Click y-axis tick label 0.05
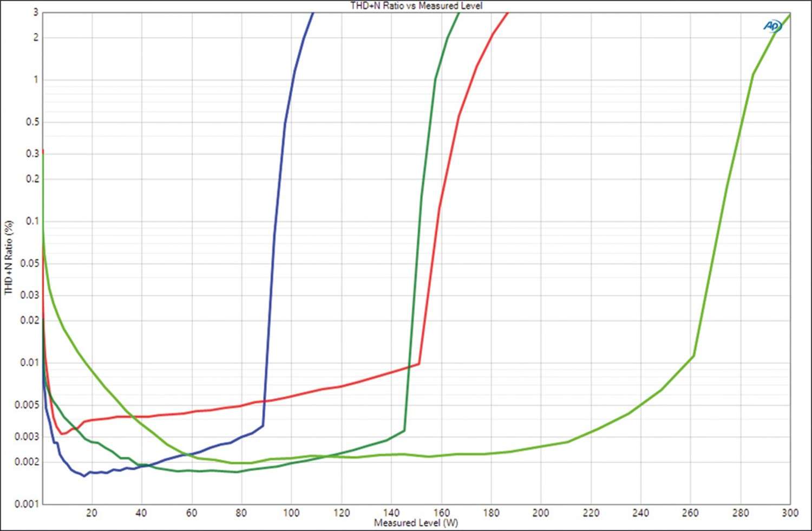Screen dimensions: 812x531 (29, 264)
